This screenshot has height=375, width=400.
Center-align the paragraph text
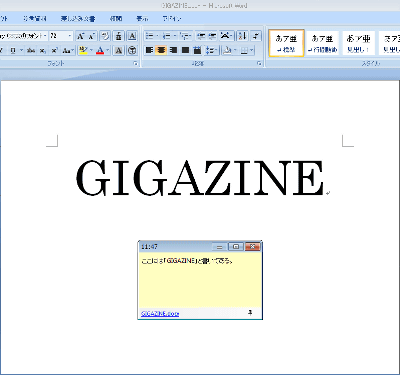click(161, 50)
